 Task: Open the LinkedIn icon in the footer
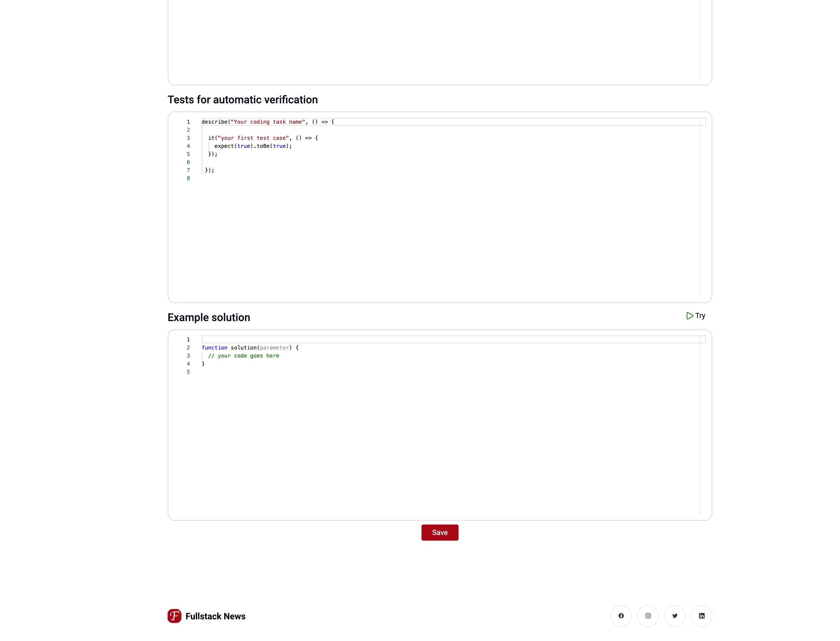(x=701, y=615)
